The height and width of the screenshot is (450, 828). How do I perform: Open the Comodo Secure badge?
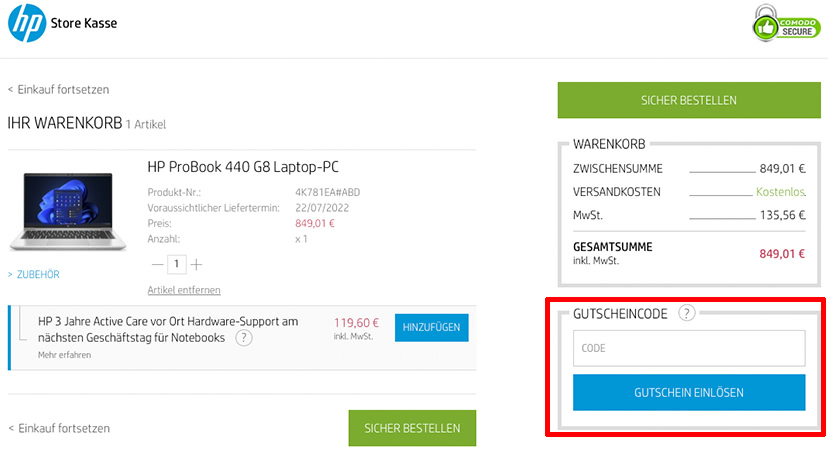pyautogui.click(x=786, y=23)
